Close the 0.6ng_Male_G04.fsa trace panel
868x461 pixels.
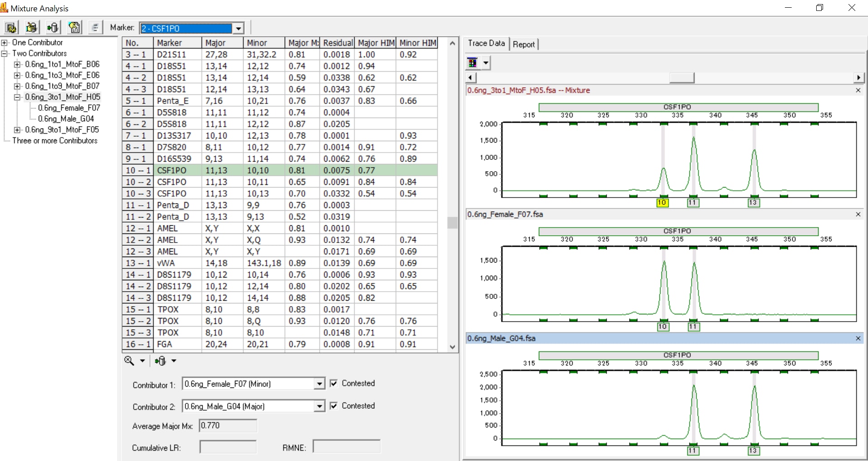[x=858, y=338]
